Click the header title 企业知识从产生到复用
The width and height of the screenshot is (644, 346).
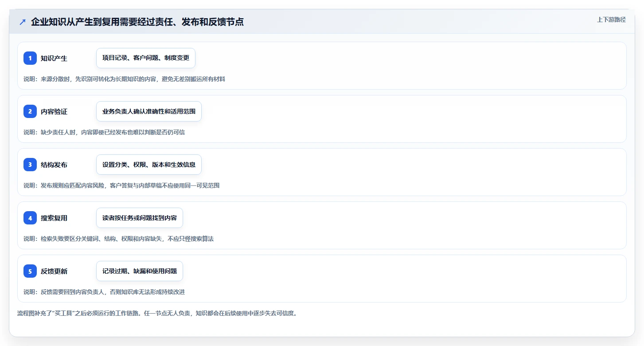tap(137, 22)
